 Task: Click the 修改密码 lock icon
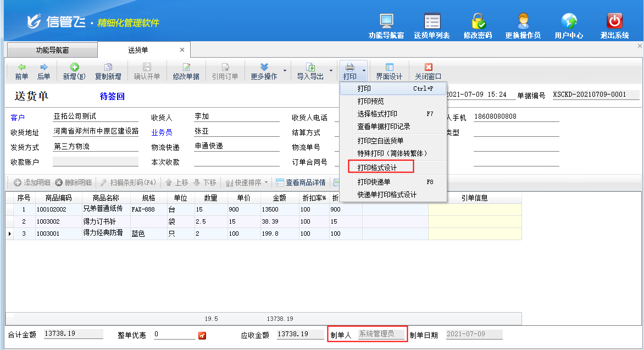point(478,21)
